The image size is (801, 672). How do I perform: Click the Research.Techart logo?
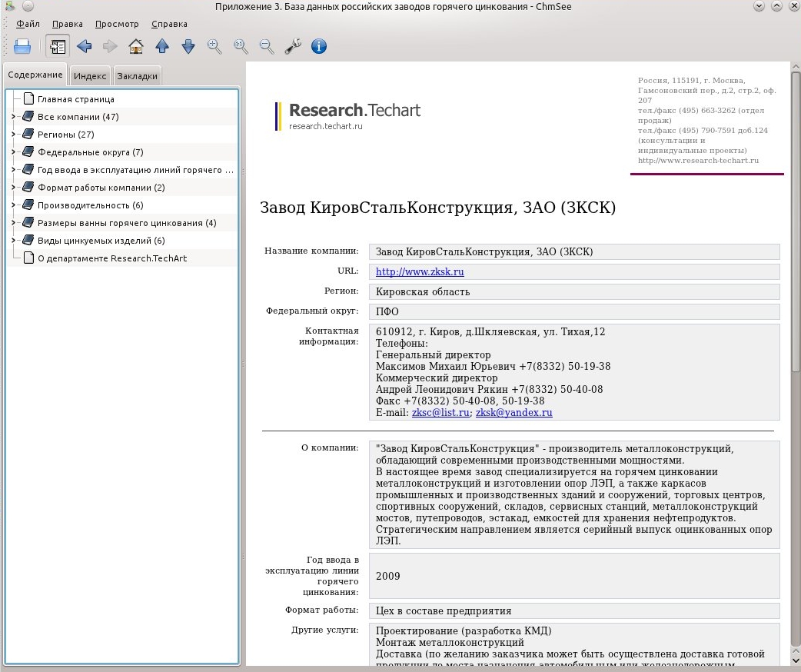coord(348,116)
